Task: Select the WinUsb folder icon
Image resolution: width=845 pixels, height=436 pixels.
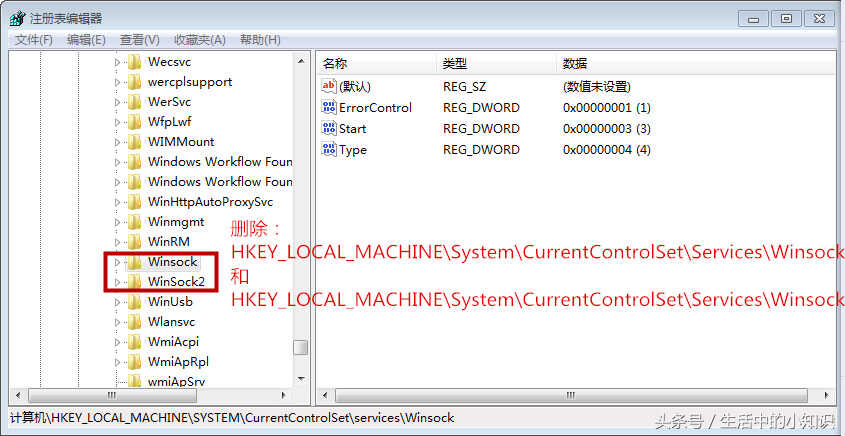Action: (x=134, y=302)
